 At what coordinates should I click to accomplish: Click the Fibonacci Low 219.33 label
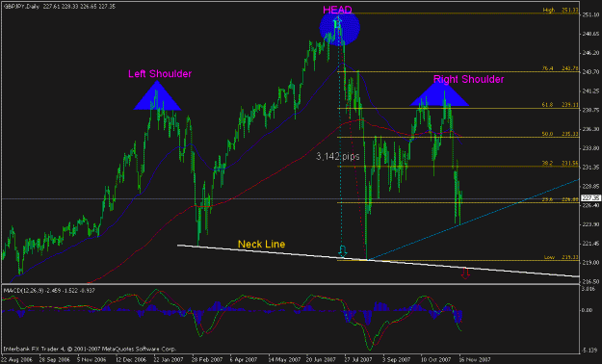click(562, 257)
